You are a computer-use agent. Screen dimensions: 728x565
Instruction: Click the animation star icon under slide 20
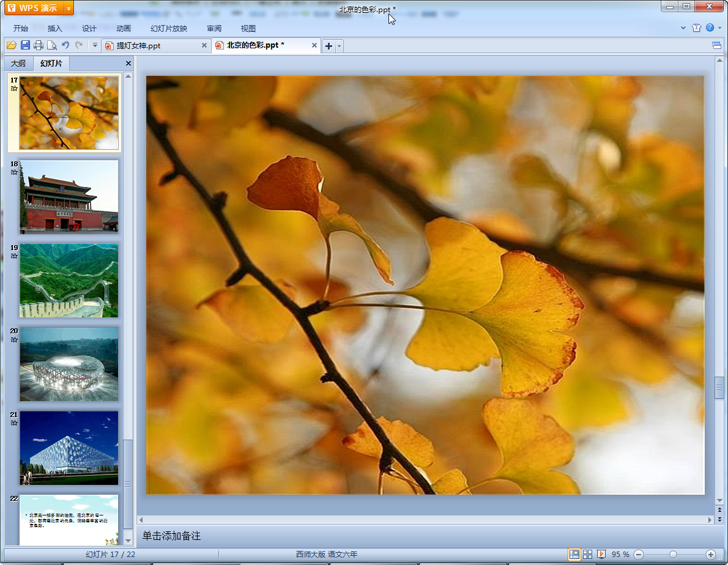pos(14,339)
